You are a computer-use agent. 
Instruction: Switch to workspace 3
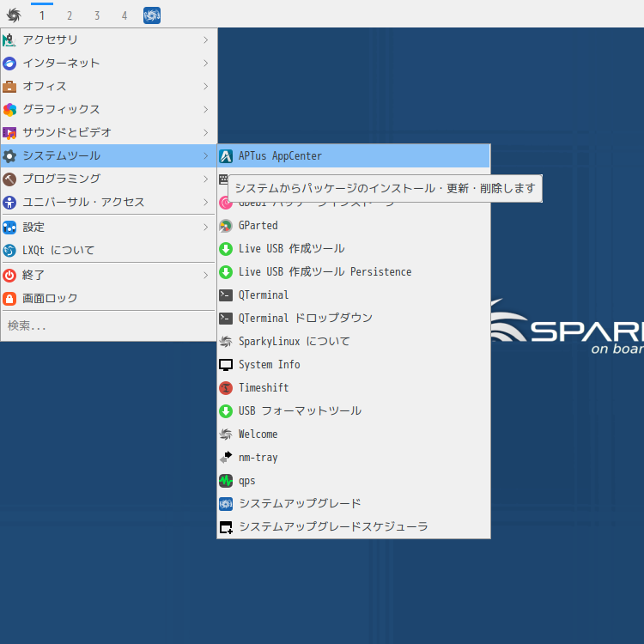tap(97, 15)
